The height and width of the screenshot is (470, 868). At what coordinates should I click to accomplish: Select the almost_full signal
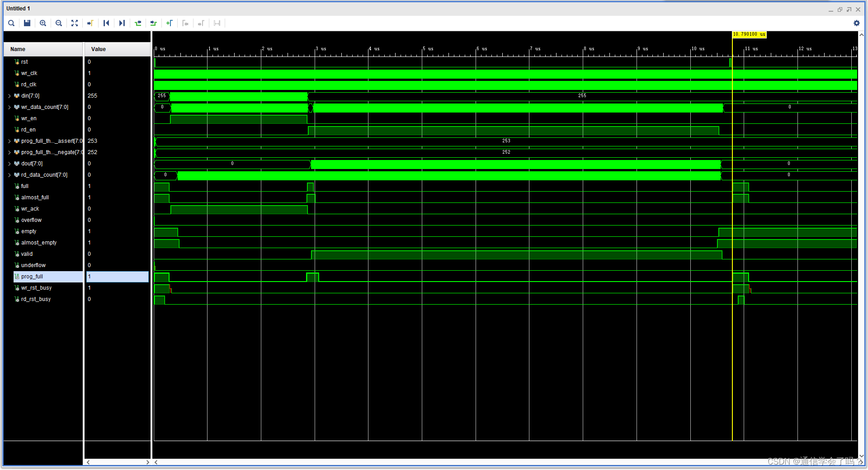point(35,197)
